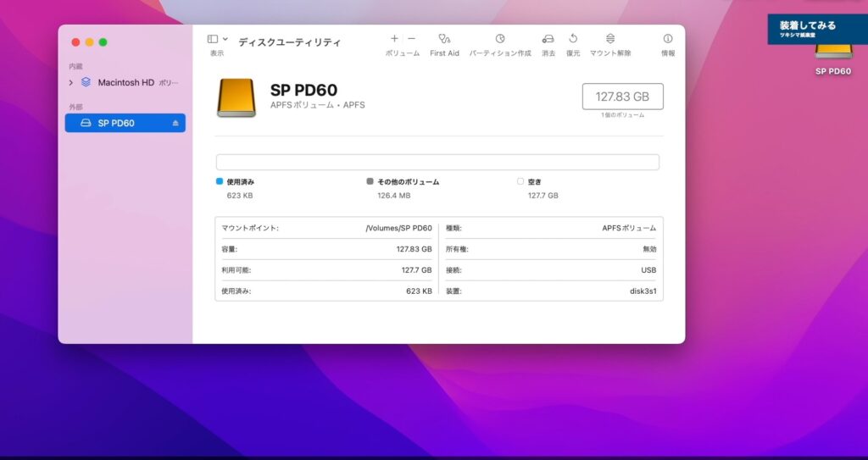
Task: Click the マウント解除 (Unmount) toolbar icon
Action: 610,39
